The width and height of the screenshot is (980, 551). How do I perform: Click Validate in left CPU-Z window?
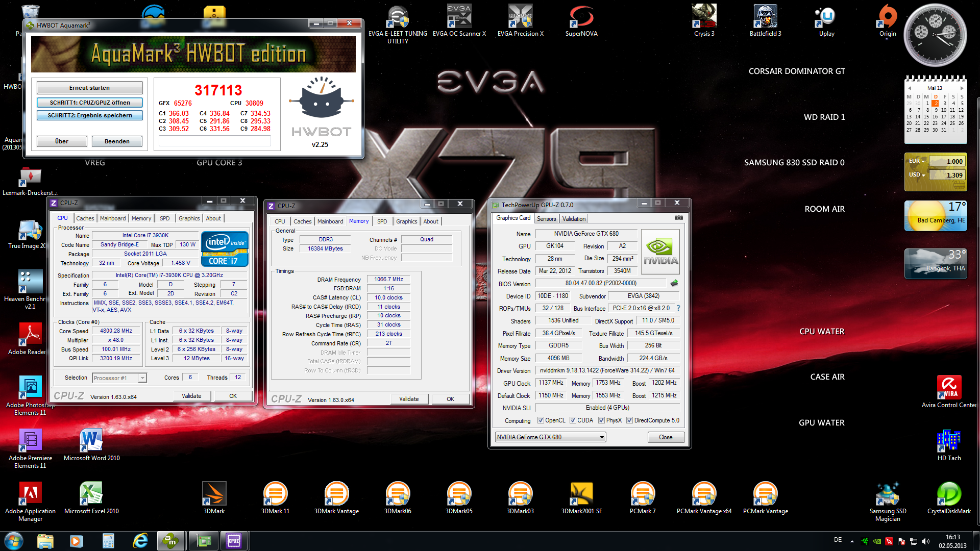[x=191, y=396]
